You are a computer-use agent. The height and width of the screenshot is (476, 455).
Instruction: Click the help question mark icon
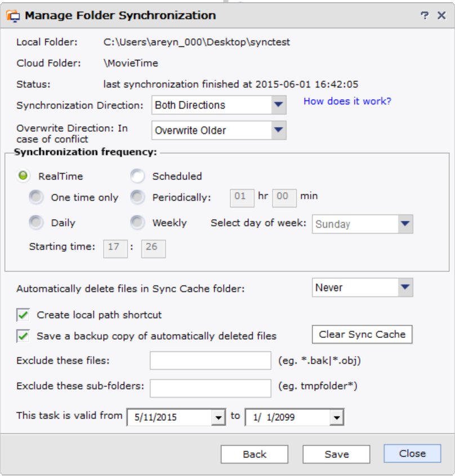[425, 16]
